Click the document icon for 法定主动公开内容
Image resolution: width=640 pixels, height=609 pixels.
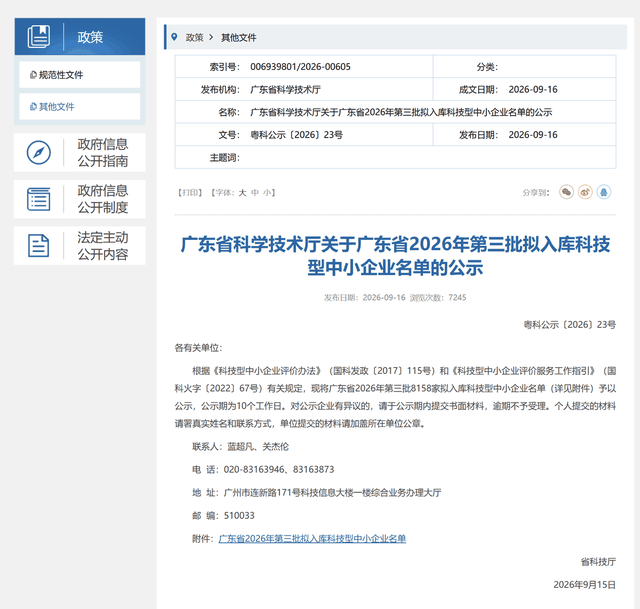(39, 246)
